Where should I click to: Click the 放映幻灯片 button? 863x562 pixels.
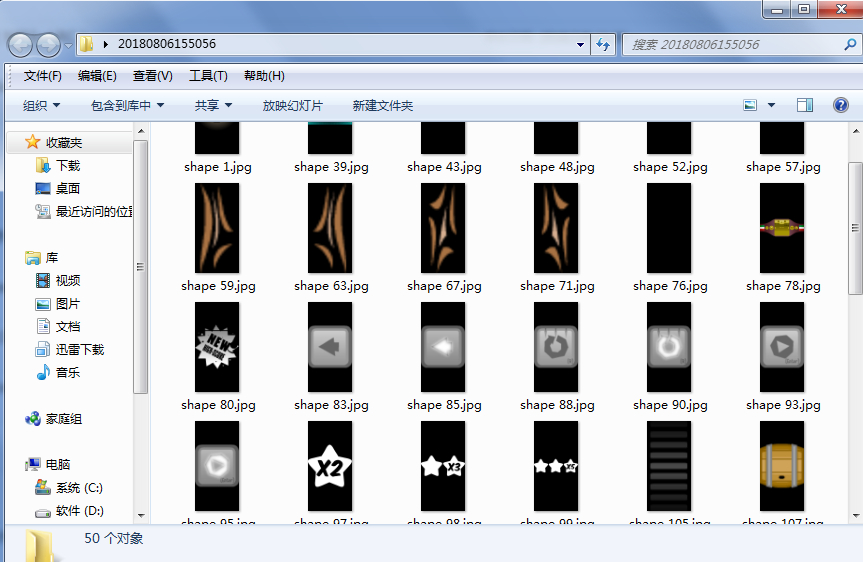click(292, 106)
